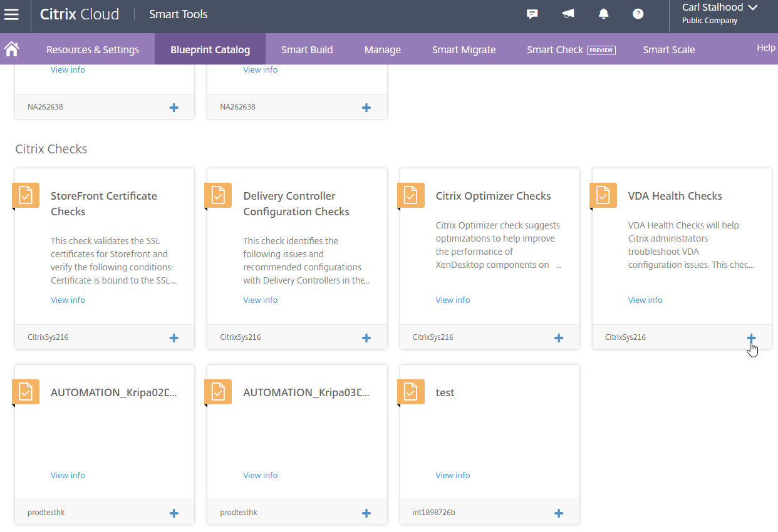This screenshot has width=778, height=532.
Task: View info for Delivery Controller Configuration Checks
Action: (x=261, y=300)
